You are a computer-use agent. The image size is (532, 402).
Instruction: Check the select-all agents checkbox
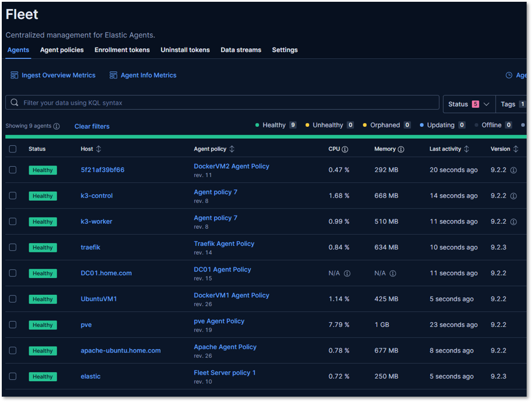pos(13,149)
